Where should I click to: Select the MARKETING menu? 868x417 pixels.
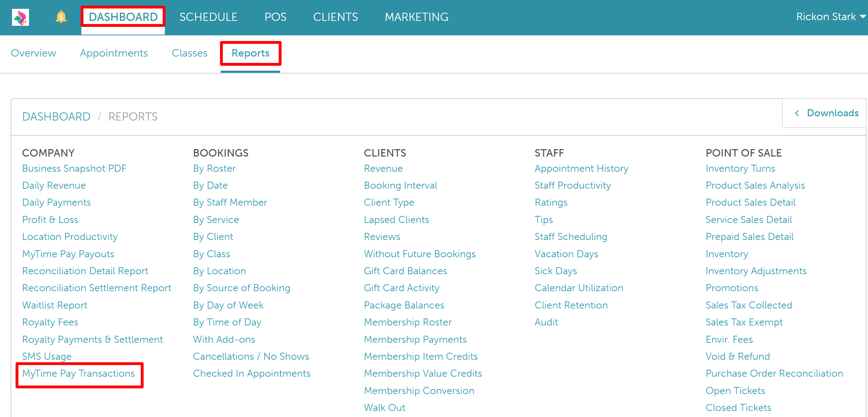coord(416,17)
